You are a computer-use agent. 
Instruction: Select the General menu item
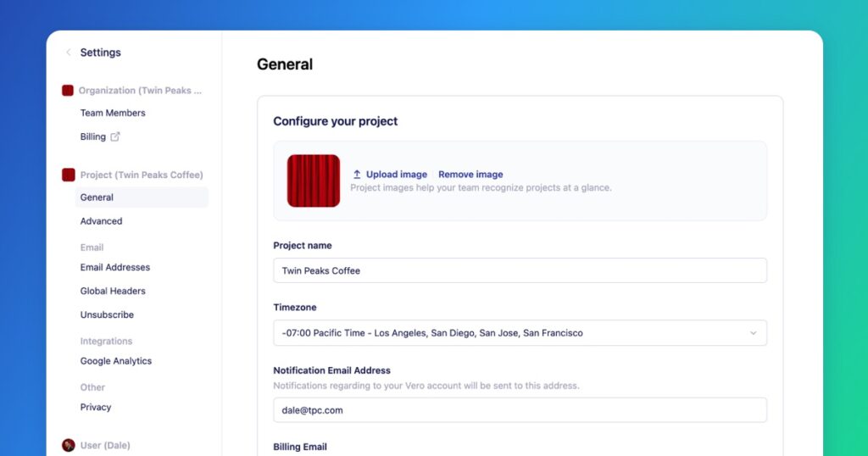97,197
